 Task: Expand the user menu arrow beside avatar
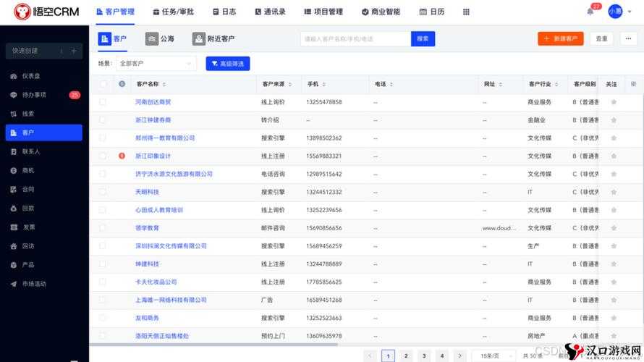(x=630, y=12)
